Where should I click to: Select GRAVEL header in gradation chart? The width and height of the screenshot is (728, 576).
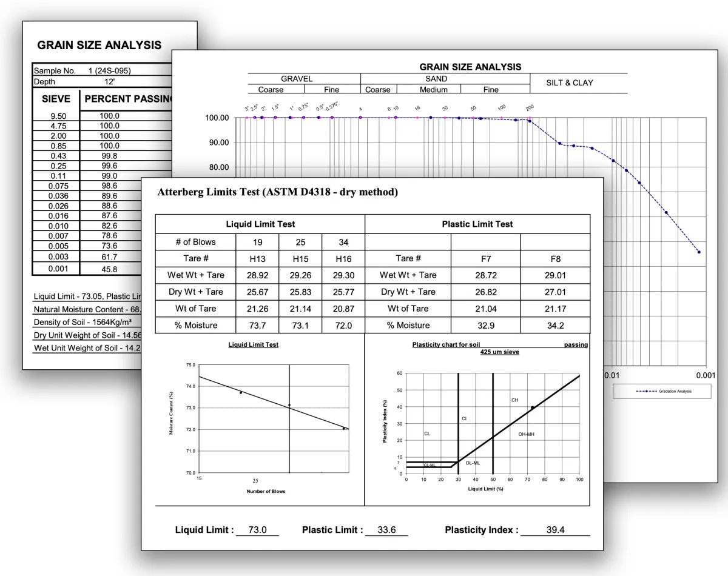pos(297,79)
